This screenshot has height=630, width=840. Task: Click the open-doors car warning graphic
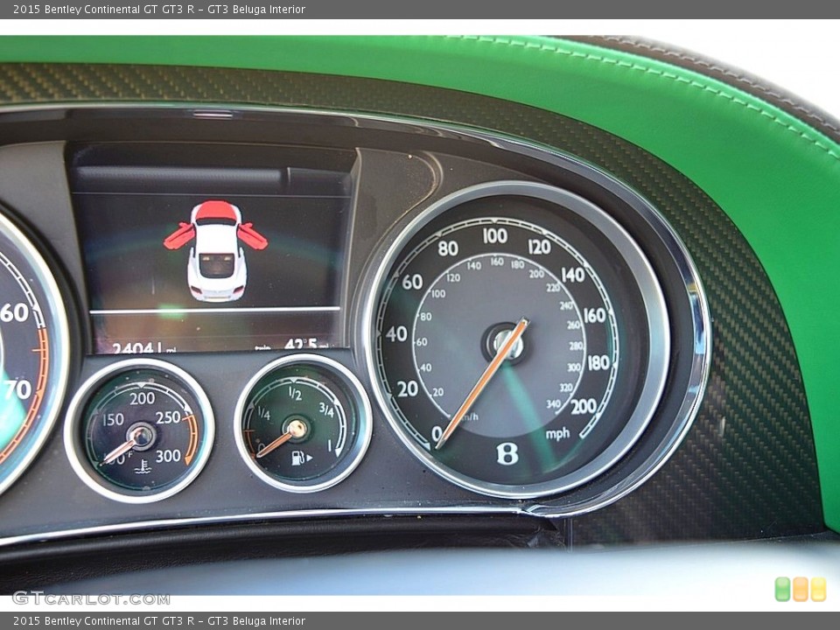pos(216,251)
